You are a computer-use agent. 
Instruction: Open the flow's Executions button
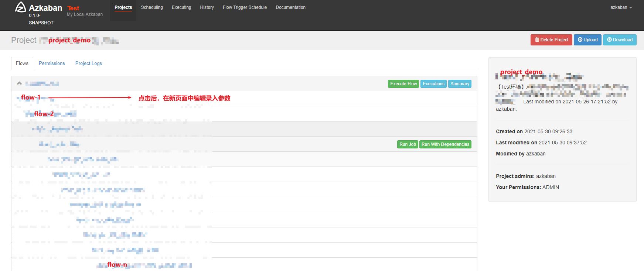pos(433,84)
